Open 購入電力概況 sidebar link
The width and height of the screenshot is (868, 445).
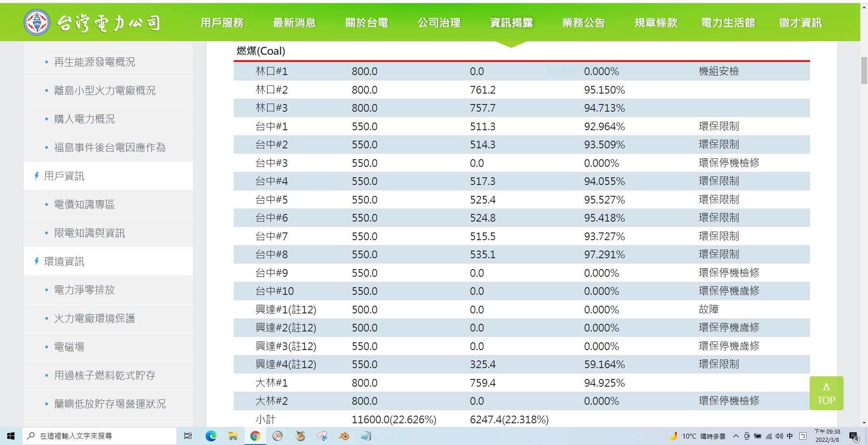point(85,119)
